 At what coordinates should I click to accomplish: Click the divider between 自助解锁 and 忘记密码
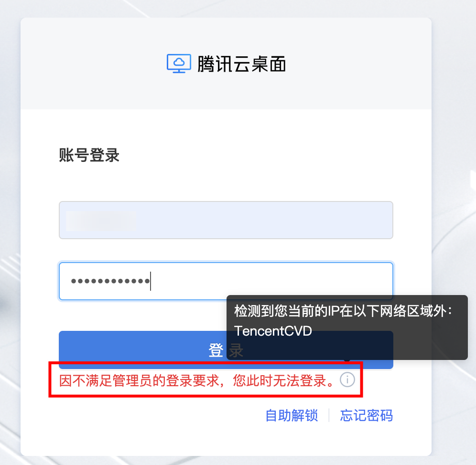(329, 415)
